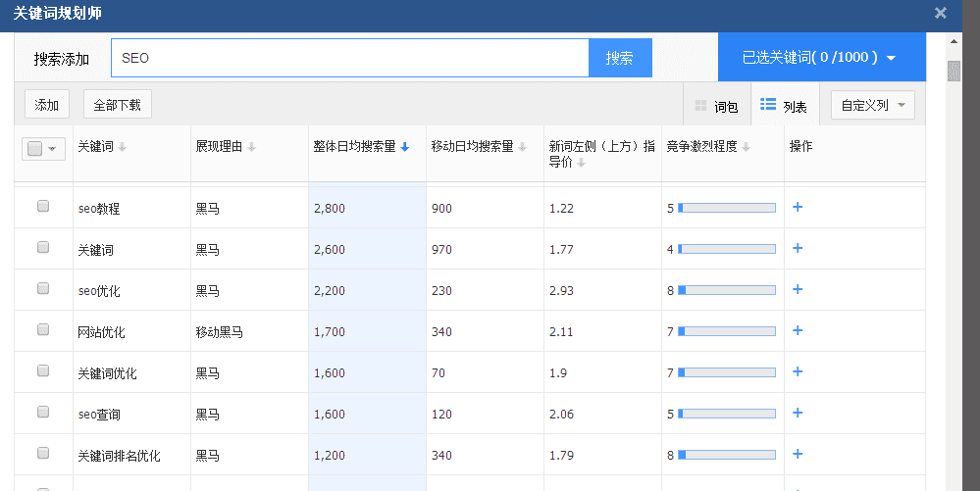This screenshot has height=491, width=980.
Task: Sort by 移动日均搜索量 column arrow
Action: coord(523,147)
